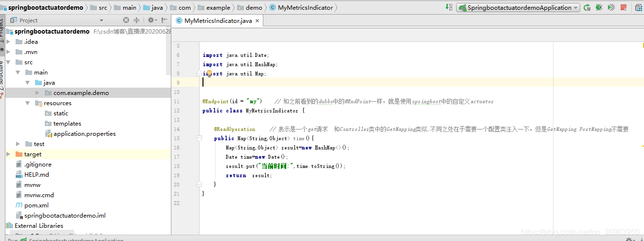644x241 pixels.
Task: Click the HELP.md markdown file icon
Action: coord(19,175)
